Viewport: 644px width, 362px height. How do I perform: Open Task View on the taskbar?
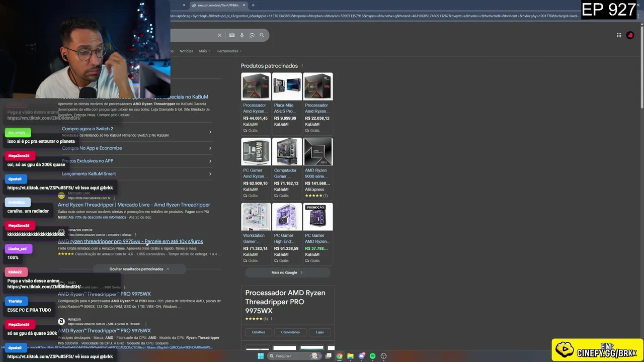tap(329, 356)
